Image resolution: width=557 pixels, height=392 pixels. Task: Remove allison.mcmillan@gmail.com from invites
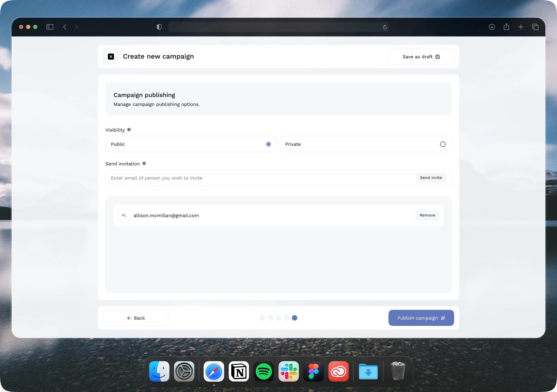click(427, 215)
